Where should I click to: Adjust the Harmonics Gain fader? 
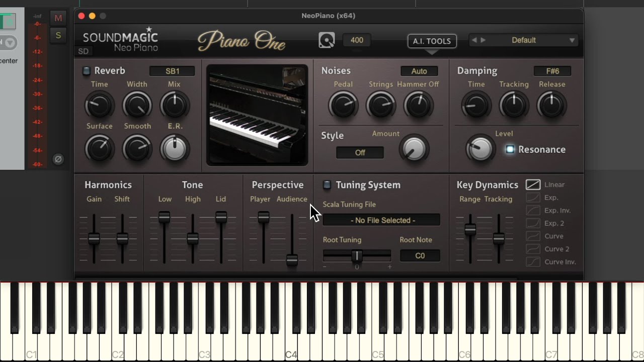point(94,239)
